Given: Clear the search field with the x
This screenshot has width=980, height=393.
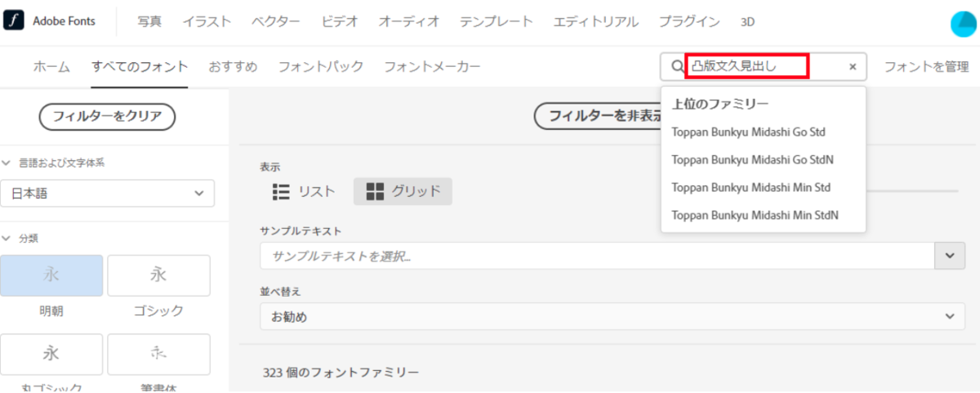Looking at the screenshot, I should (x=853, y=67).
